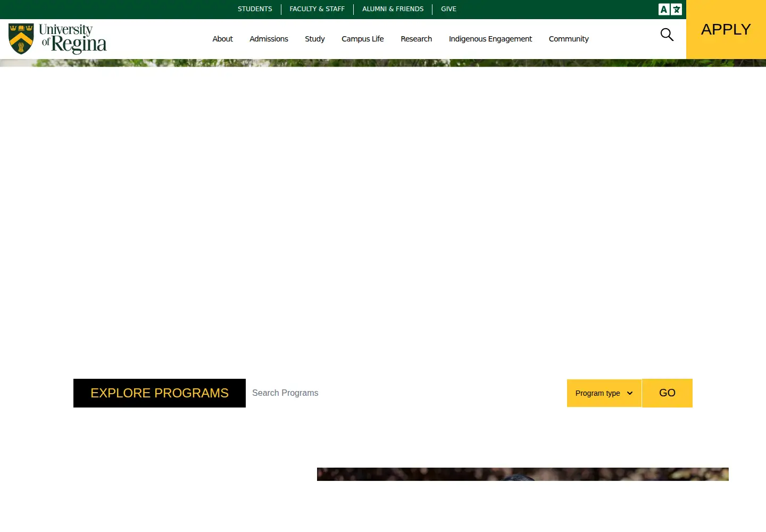Click the Explore Programs label
This screenshot has height=532, width=766.
pyautogui.click(x=160, y=393)
